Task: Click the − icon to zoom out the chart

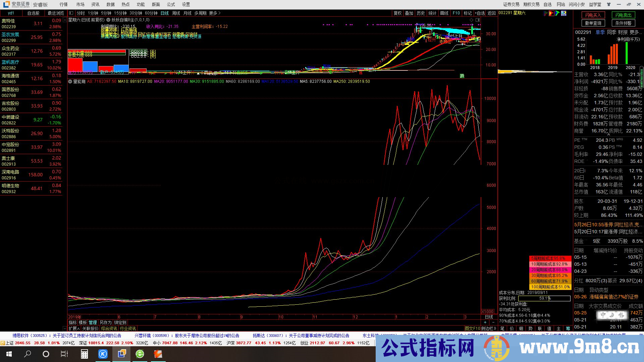Action: (x=493, y=322)
